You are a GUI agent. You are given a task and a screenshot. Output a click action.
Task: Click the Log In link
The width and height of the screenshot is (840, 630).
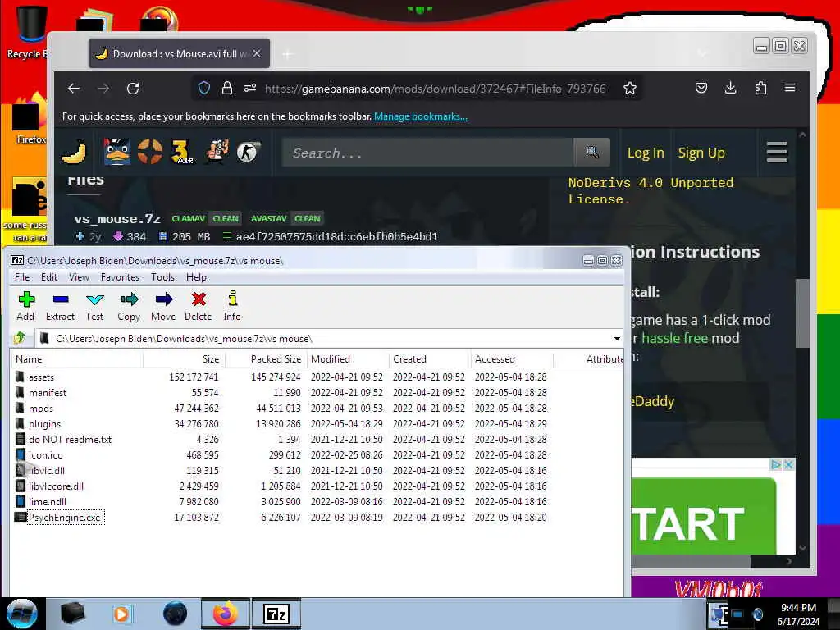pyautogui.click(x=646, y=153)
